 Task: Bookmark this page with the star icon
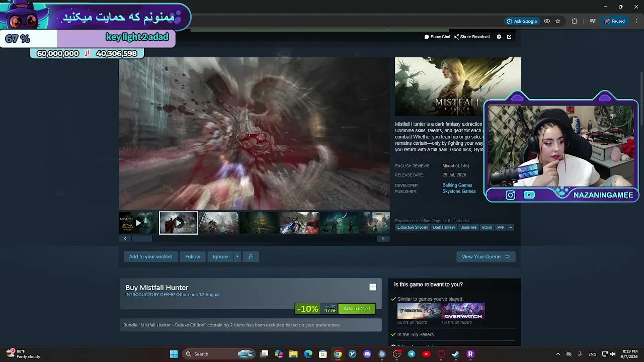tap(558, 21)
